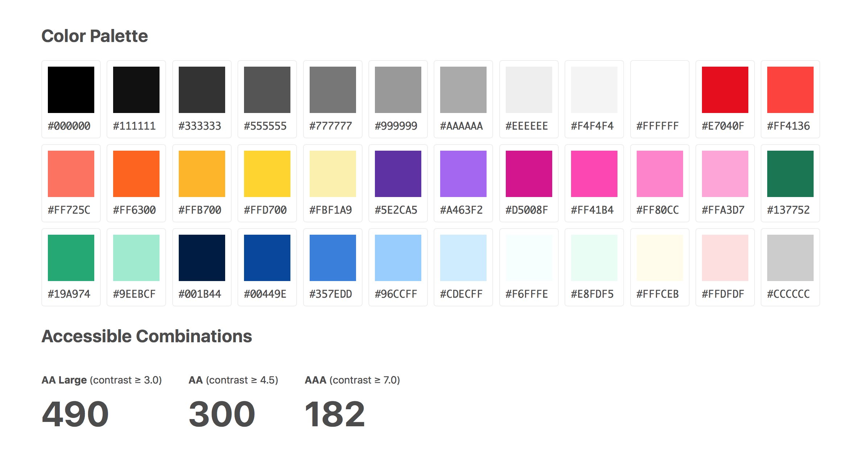Click the light blue #96CCFF swatch
868x452 pixels.
coord(398,258)
